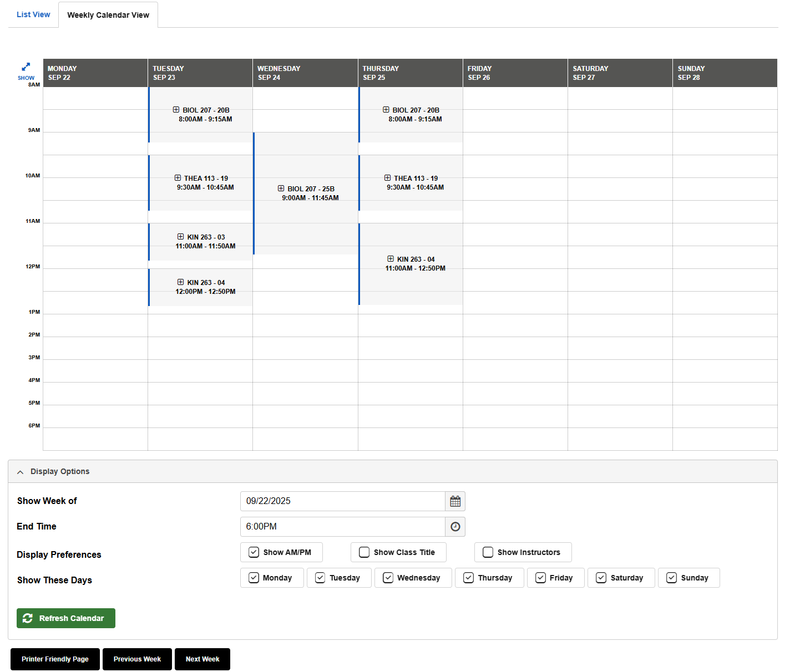Viewport: 785px width, 672px height.
Task: Click the Show Week of date field
Action: tap(342, 501)
